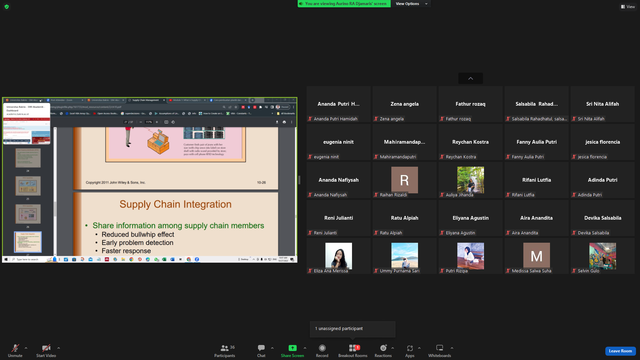
Task: Click the Windows Start button in shared screen
Action: pos(6,259)
